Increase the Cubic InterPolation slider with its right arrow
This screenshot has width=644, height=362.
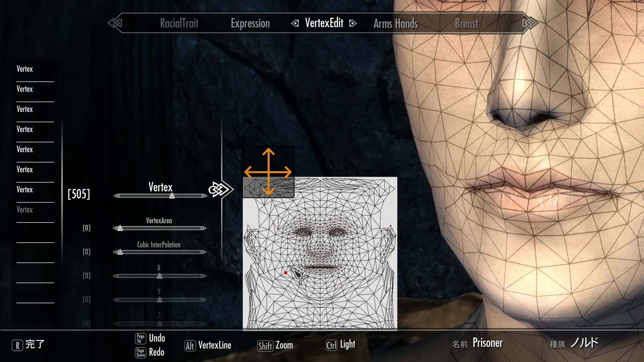[x=204, y=252]
